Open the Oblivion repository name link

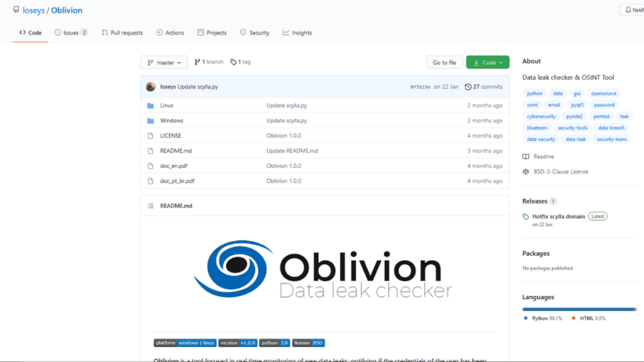click(x=67, y=10)
